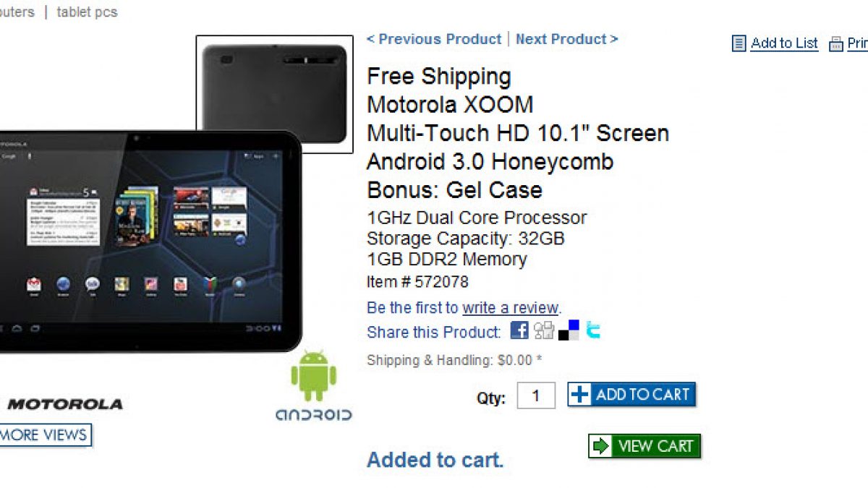The image size is (868, 488).
Task: Focus the Qty quantity field
Action: point(536,395)
